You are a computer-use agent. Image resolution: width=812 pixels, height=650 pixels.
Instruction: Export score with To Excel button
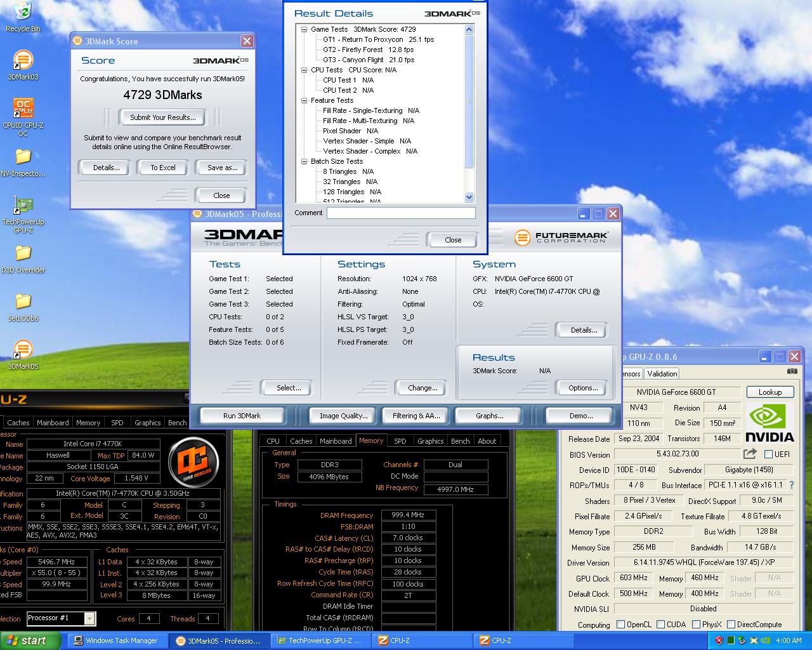pyautogui.click(x=163, y=168)
